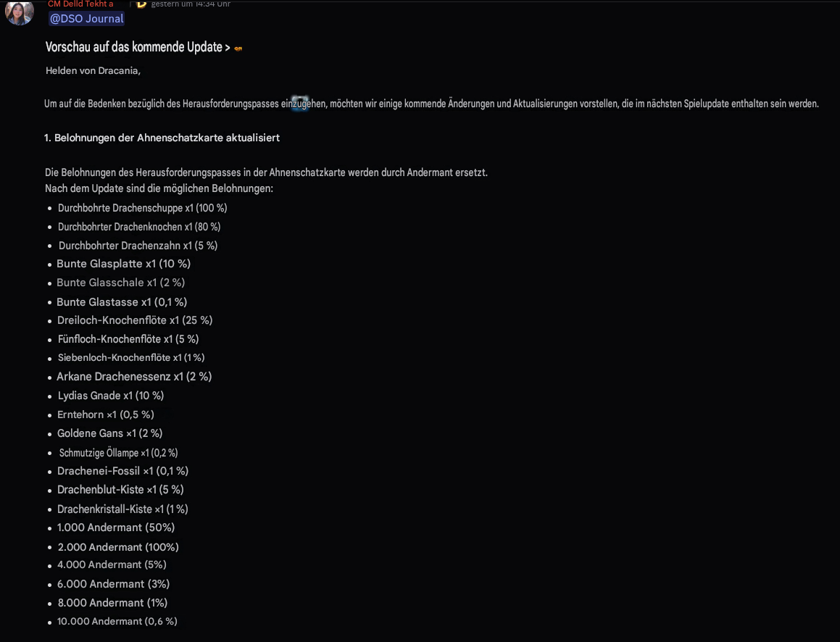Click the small key emoji after heading
The height and width of the screenshot is (642, 840).
pos(238,49)
